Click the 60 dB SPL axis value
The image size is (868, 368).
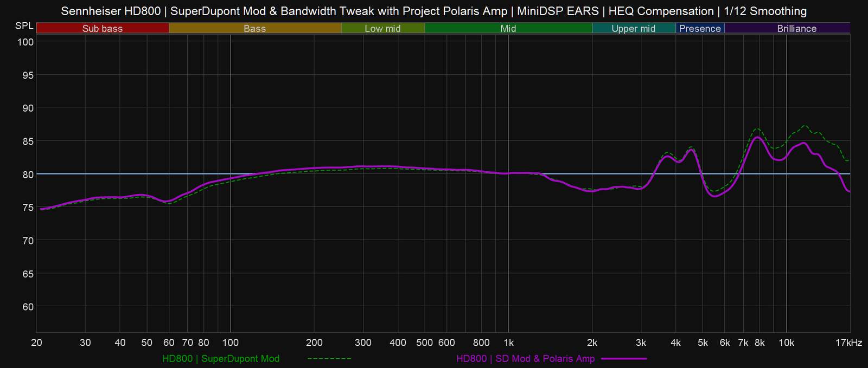(x=28, y=307)
